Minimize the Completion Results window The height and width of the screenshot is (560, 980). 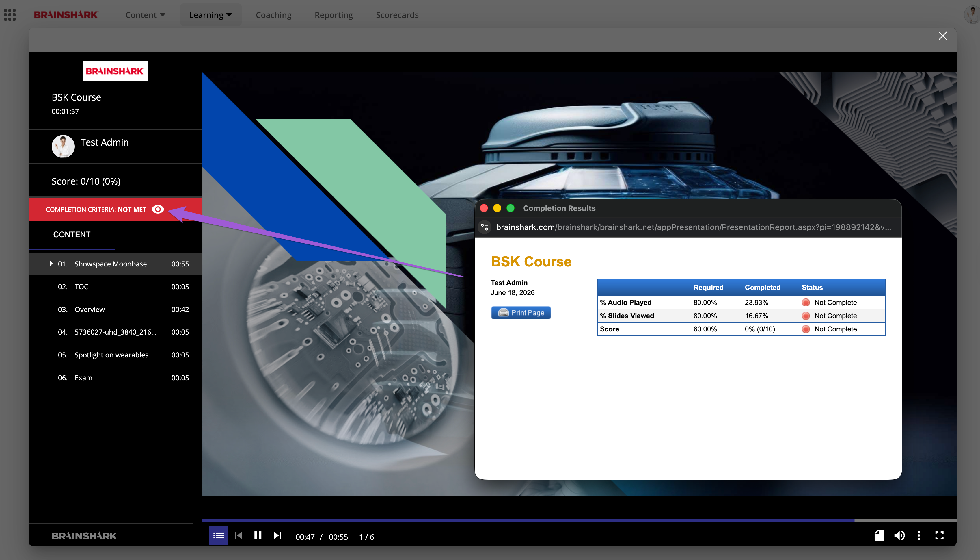point(497,208)
